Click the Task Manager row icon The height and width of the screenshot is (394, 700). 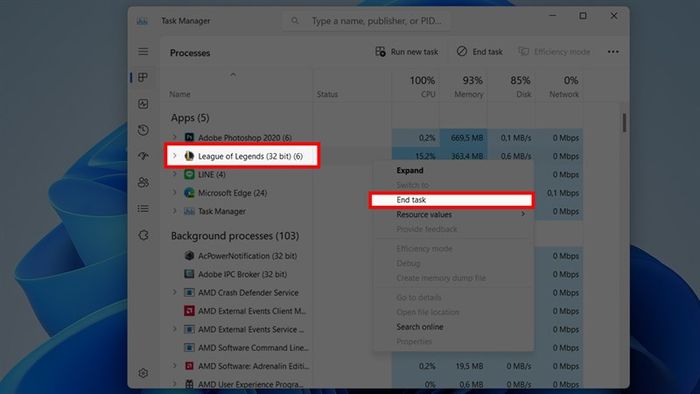189,211
